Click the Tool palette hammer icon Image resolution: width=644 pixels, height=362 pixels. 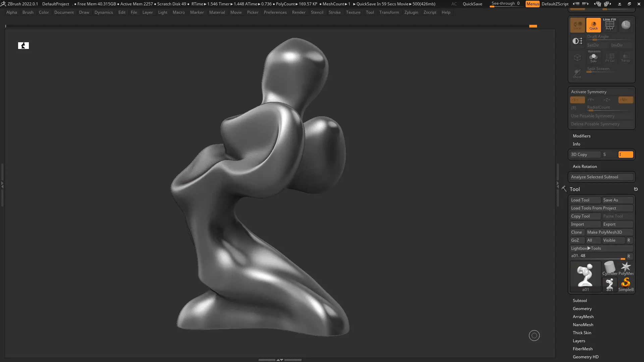(564, 189)
